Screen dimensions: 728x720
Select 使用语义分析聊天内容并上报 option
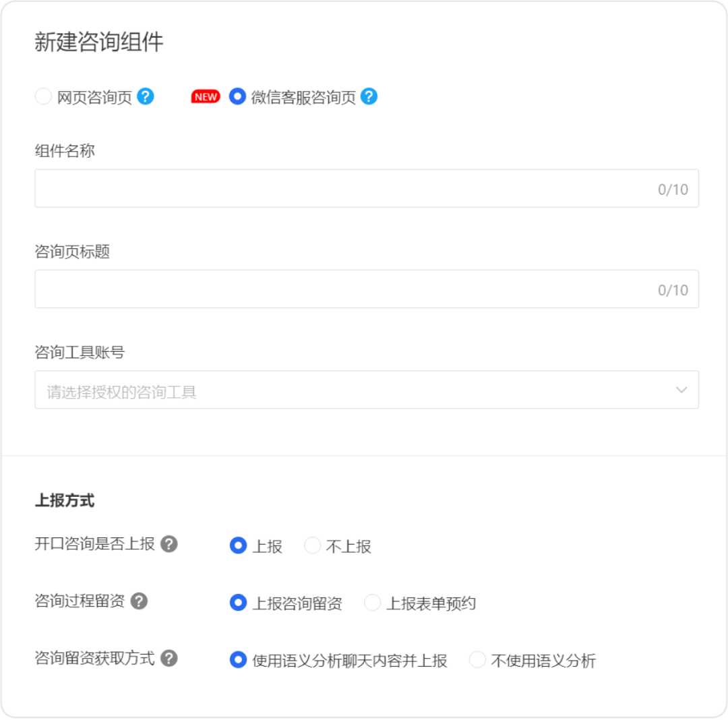tap(238, 659)
